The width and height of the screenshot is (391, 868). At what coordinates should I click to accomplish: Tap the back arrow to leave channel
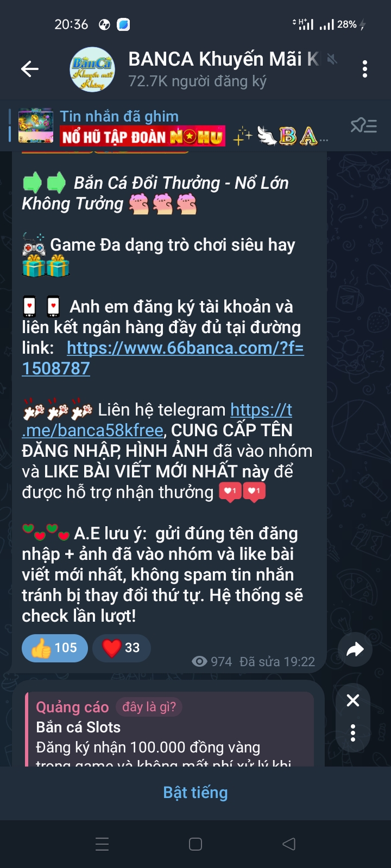[30, 69]
